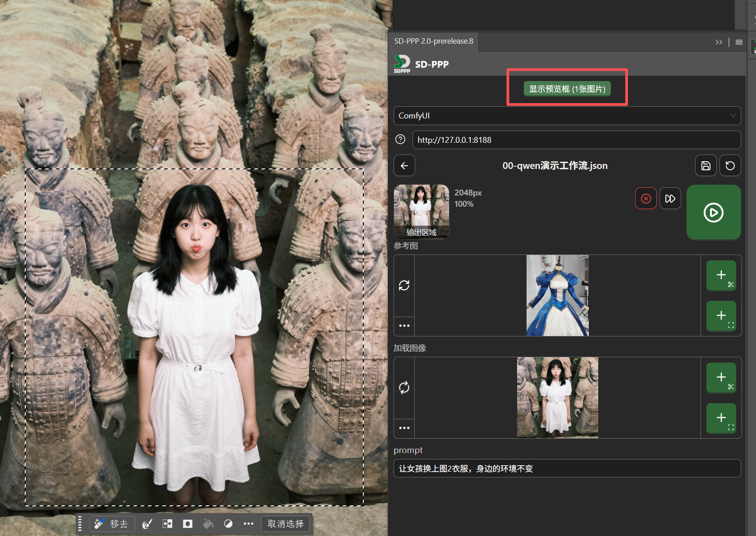Go back using the left arrow button

pos(404,166)
